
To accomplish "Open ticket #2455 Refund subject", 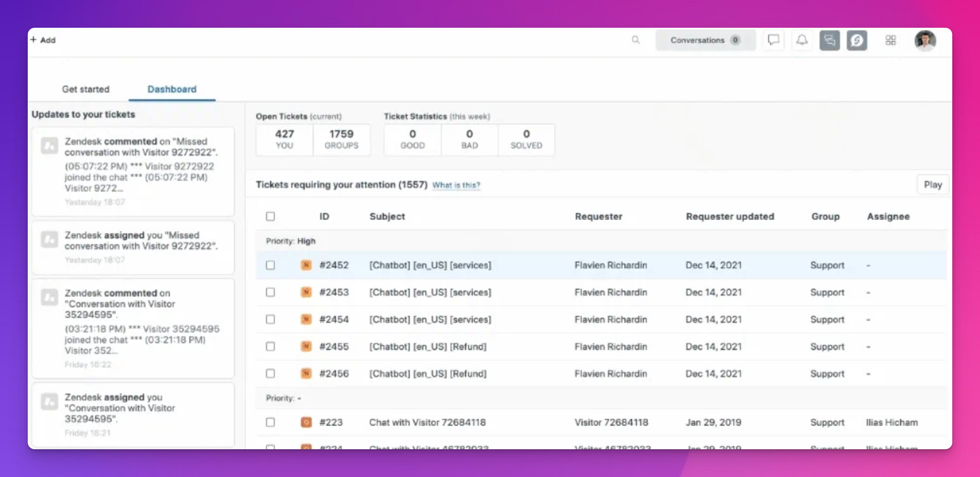I will (428, 347).
